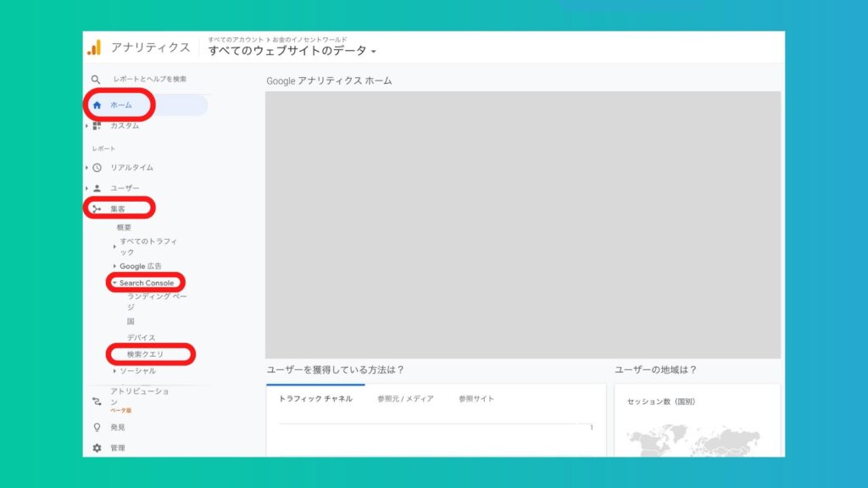
Task: Expand the ソーシャル submenu arrow
Action: [114, 371]
